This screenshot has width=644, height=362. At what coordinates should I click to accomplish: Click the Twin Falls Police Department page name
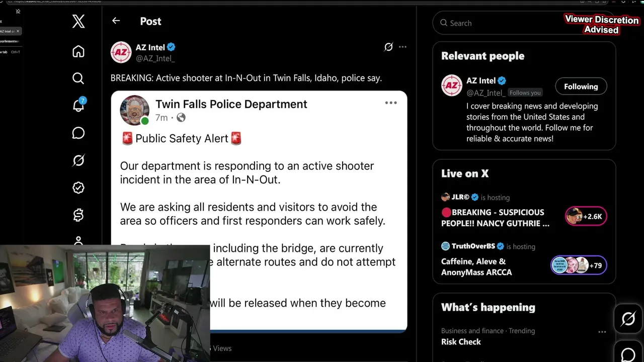[231, 104]
